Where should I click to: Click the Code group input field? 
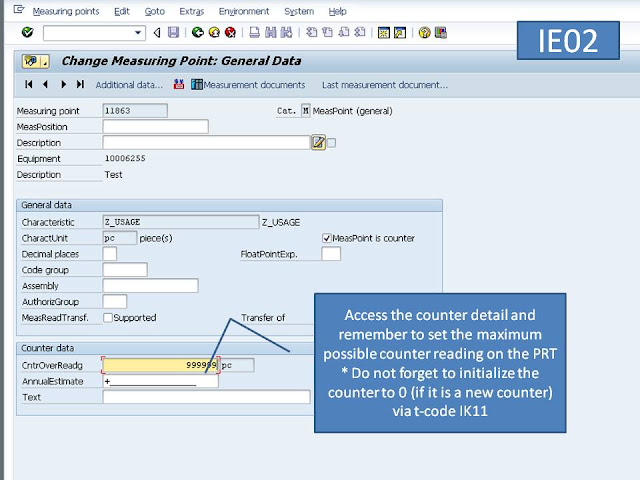pyautogui.click(x=125, y=270)
